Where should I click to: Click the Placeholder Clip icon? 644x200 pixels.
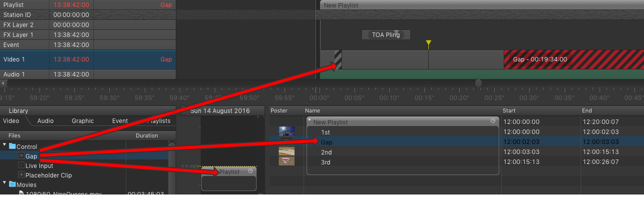(21, 175)
